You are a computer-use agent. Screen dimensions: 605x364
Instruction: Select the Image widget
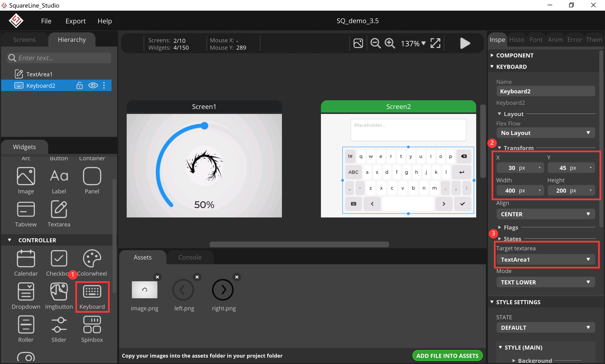coord(26,181)
